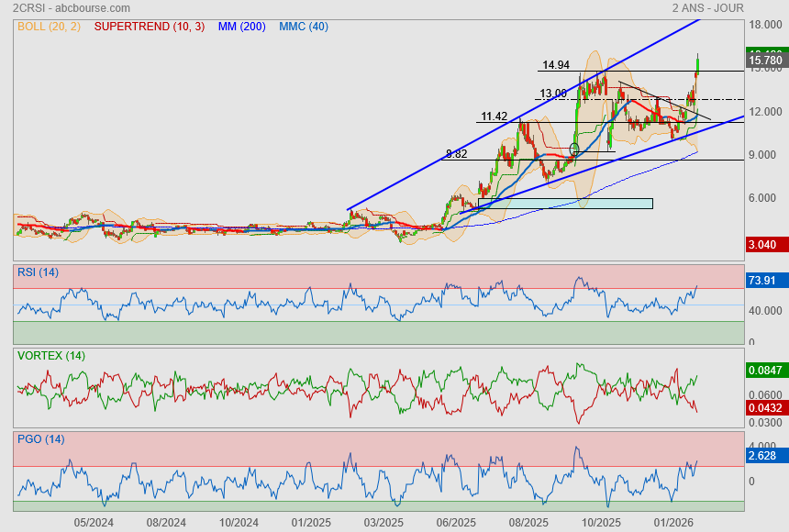Select the RSI (14) panel label
789x532 pixels.
38,272
